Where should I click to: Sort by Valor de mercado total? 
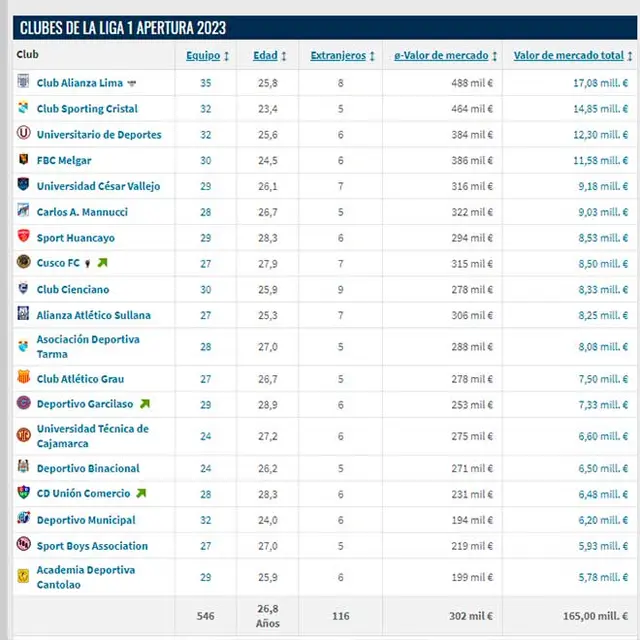tap(572, 56)
